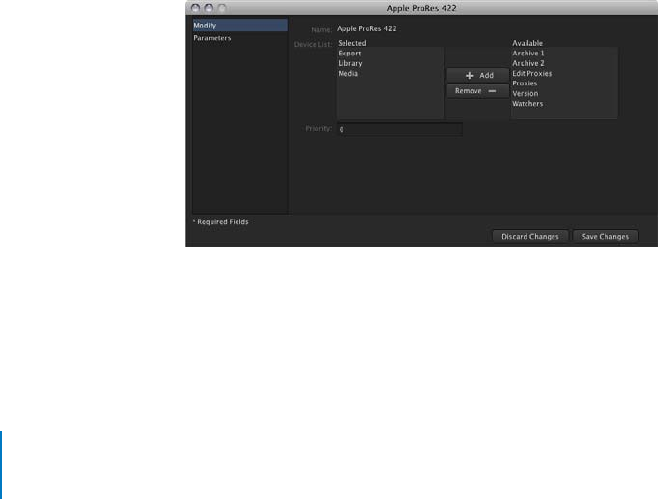Click the Remove button with minus icon
Viewport: 658px width, 499px height.
click(478, 91)
